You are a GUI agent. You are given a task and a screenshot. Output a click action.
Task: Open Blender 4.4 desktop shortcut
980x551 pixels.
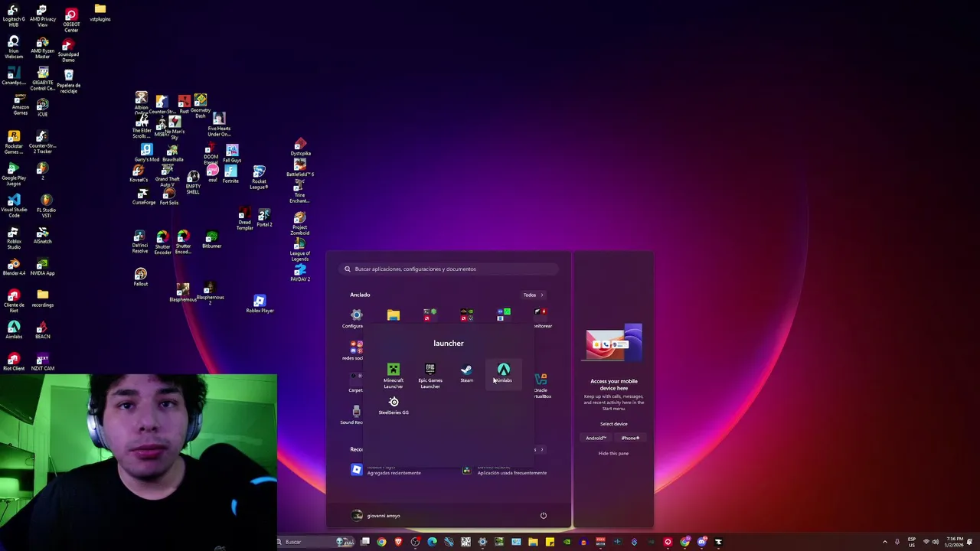click(x=14, y=267)
